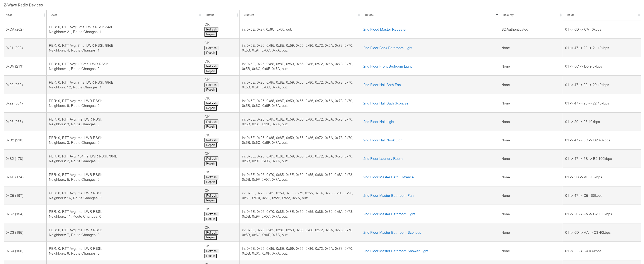Repair node 0xD5 (213)

[x=210, y=71]
